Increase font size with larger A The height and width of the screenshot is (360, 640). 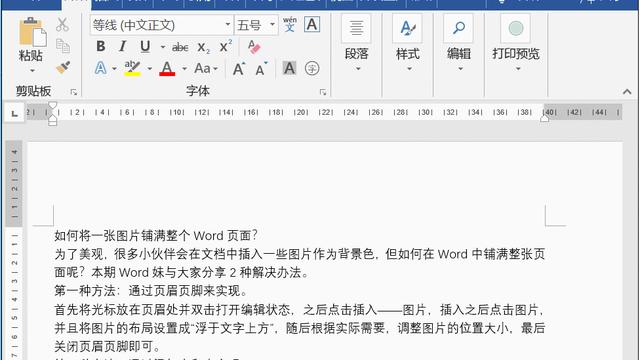(239, 69)
